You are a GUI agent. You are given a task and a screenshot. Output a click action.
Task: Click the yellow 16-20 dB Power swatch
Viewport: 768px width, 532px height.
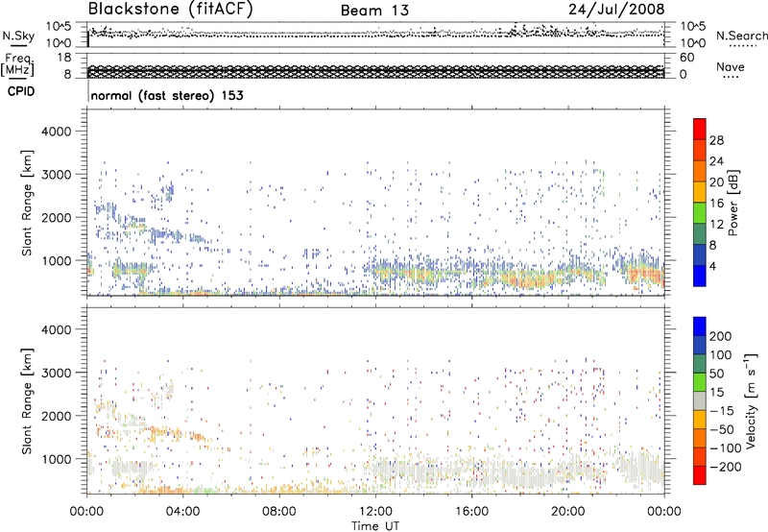[700, 191]
